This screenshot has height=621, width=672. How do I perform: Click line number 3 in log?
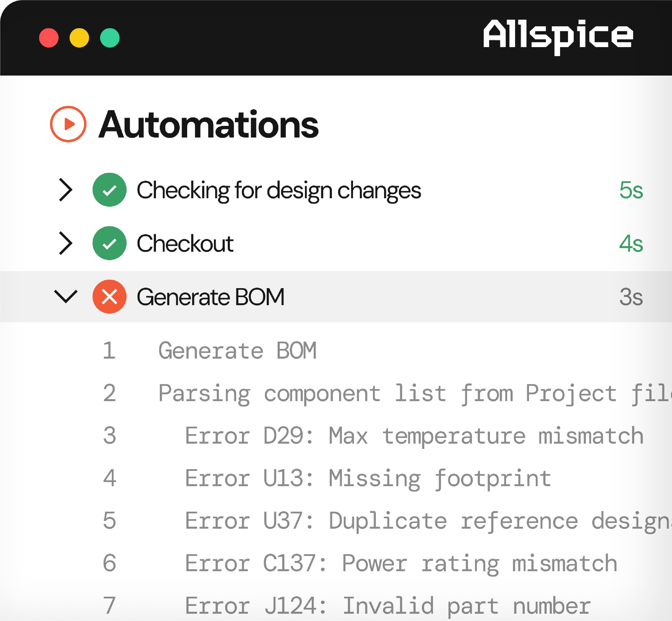(x=110, y=436)
